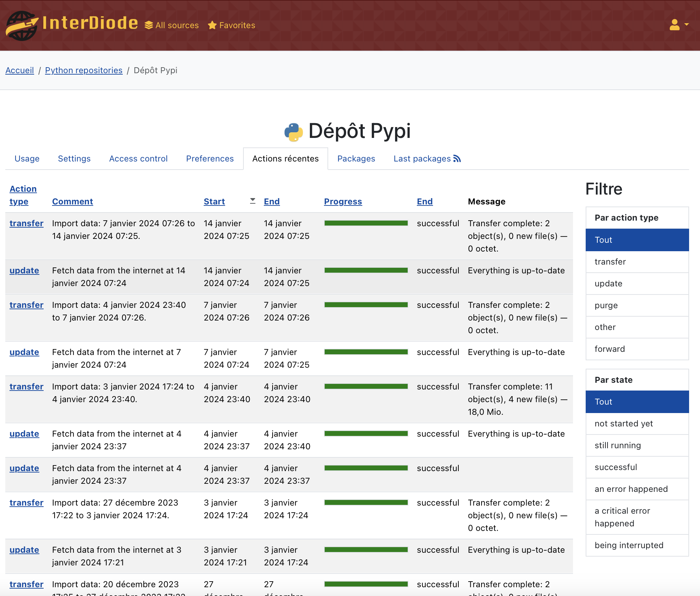
Task: Click the Filtre heading
Action: point(604,189)
